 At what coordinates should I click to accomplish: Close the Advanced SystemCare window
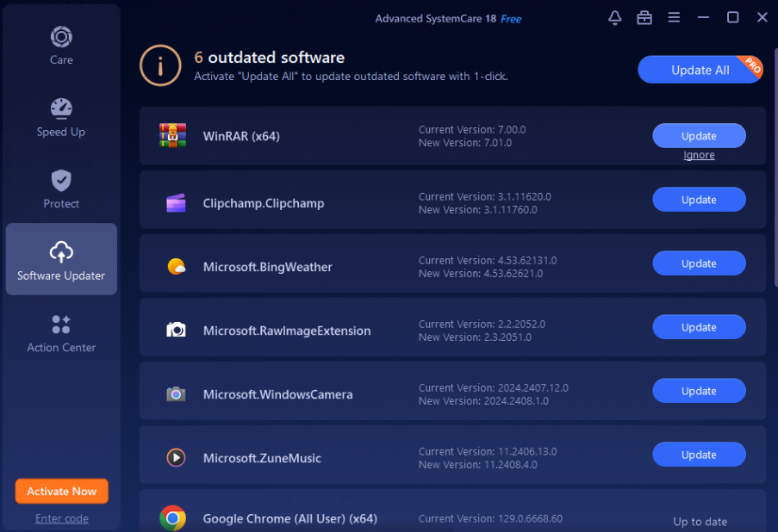click(762, 18)
